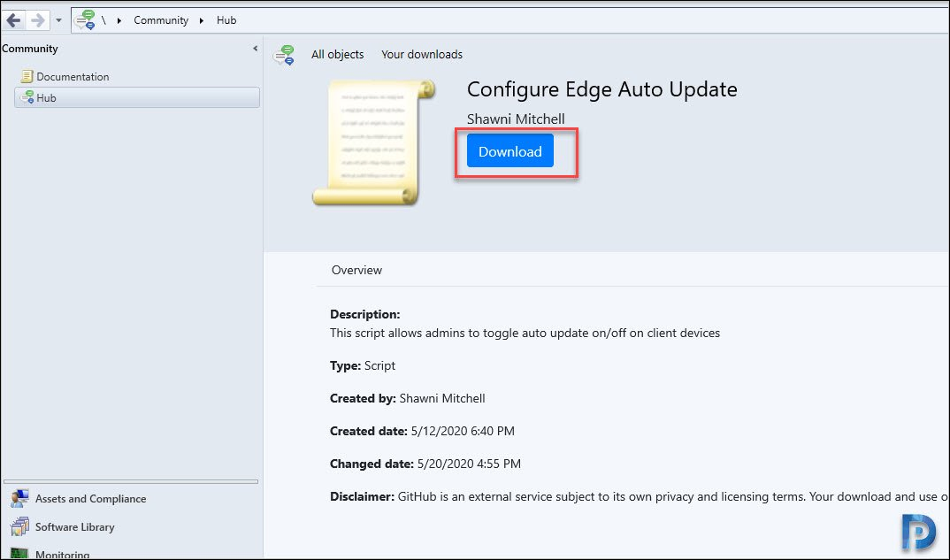Viewport: 950px width, 560px height.
Task: Click the Community icon in the address bar
Action: (84, 20)
